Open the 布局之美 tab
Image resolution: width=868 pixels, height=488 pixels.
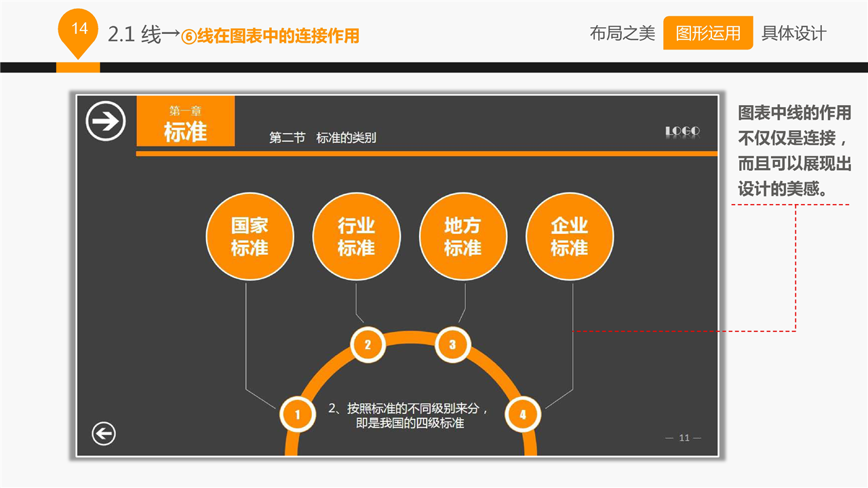622,33
